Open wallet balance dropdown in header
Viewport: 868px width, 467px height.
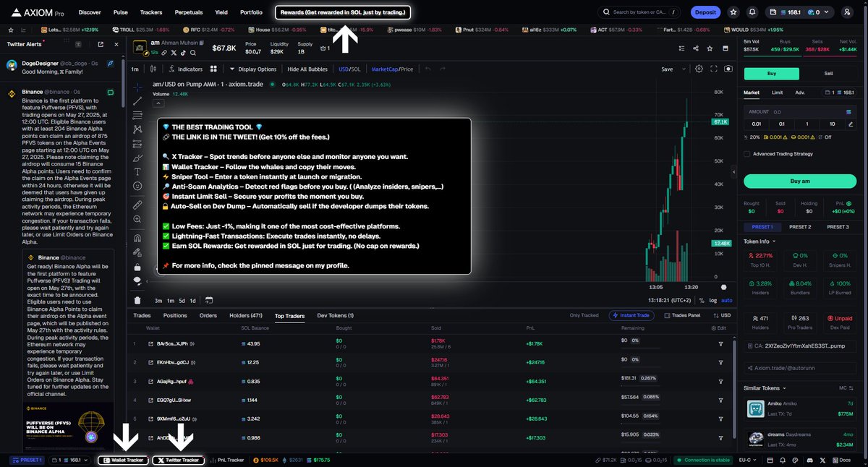801,12
